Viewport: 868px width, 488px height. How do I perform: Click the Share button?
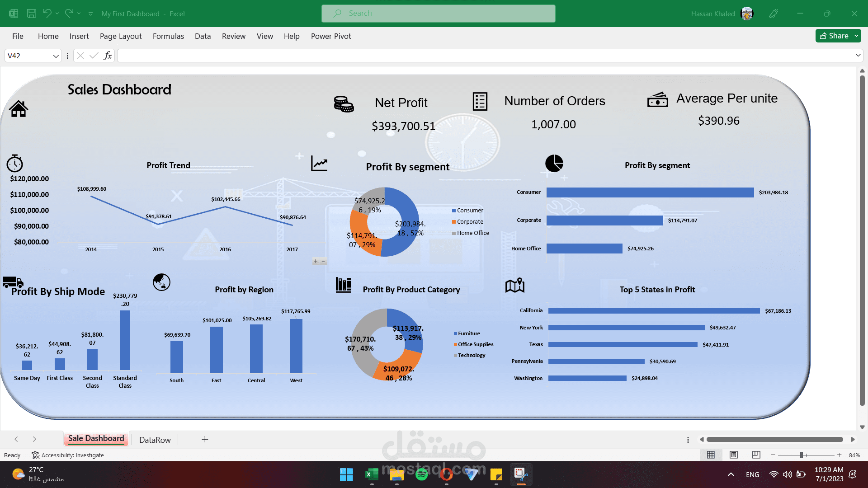click(834, 36)
